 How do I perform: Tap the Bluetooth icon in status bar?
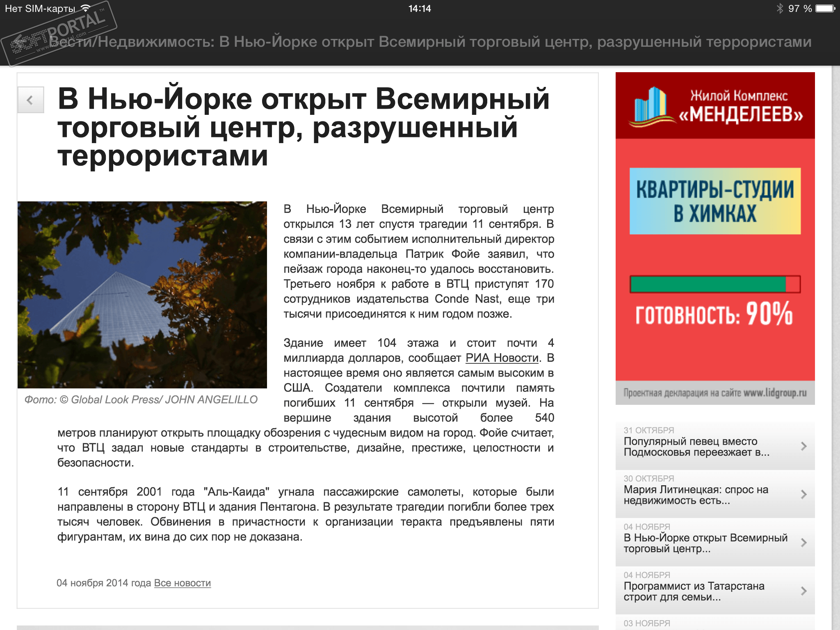pyautogui.click(x=779, y=8)
